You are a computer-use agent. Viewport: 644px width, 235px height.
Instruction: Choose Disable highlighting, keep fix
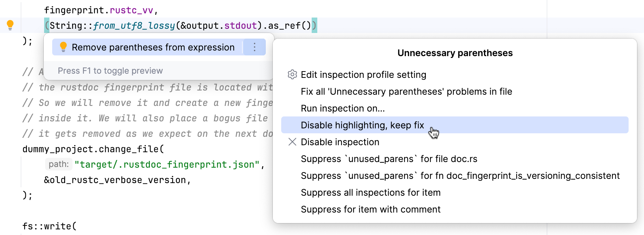click(362, 125)
